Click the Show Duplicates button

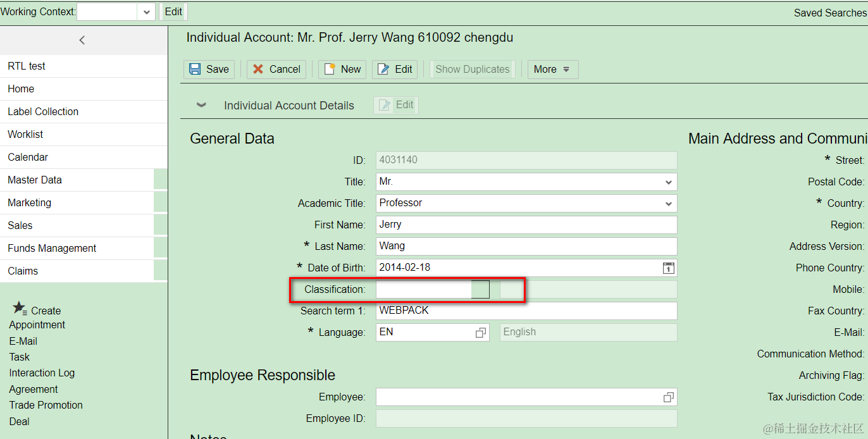click(x=472, y=70)
